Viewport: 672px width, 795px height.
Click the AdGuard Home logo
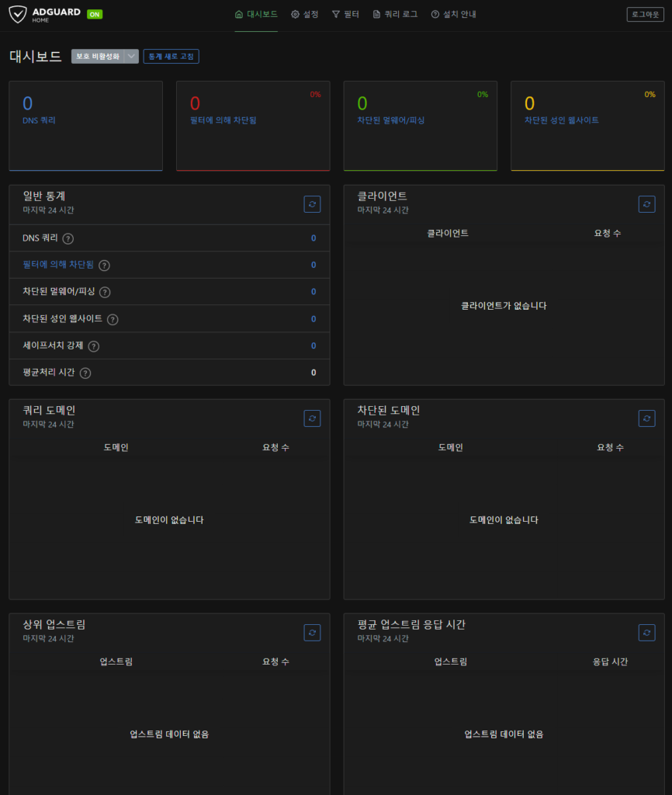pyautogui.click(x=45, y=14)
